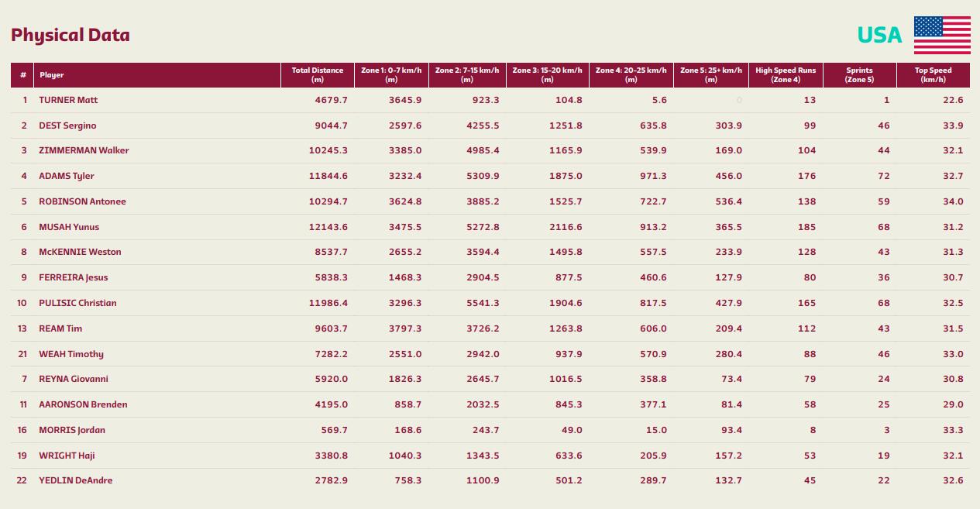980x509 pixels.
Task: Click Aaronson's top speed 29.0
Action: (x=953, y=404)
